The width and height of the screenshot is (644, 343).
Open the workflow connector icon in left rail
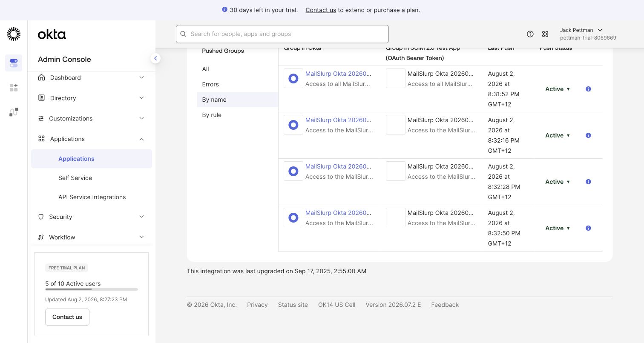14,112
